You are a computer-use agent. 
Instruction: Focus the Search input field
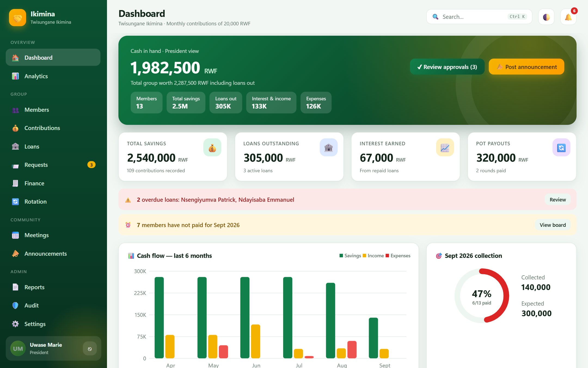click(x=479, y=17)
